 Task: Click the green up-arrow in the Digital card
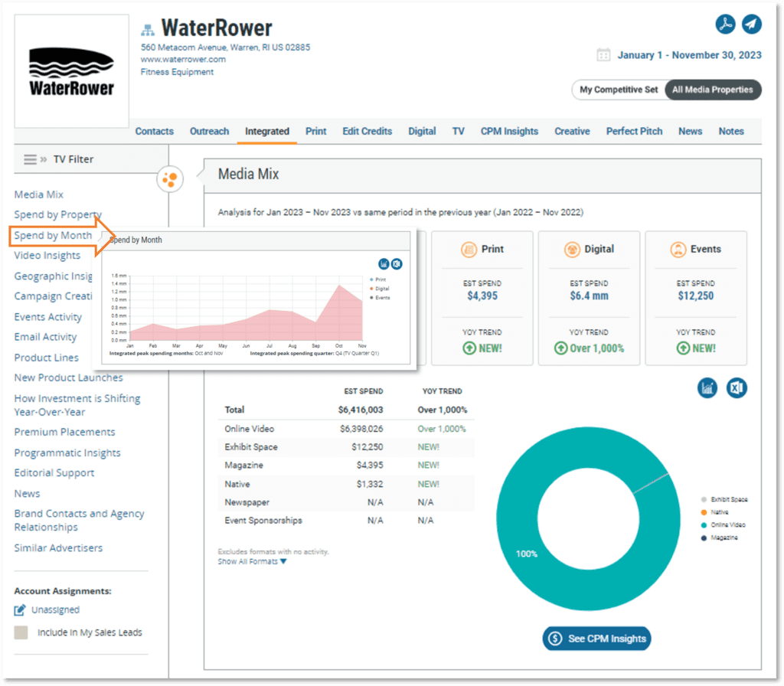561,348
